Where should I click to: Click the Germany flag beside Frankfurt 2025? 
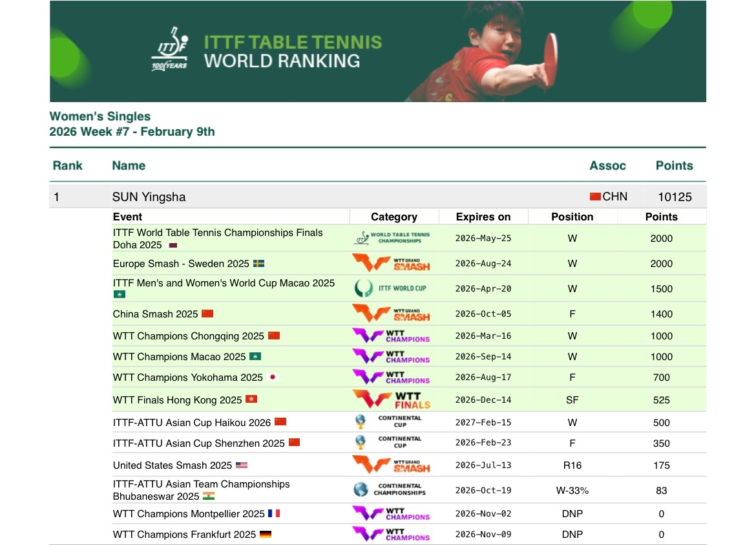[265, 535]
